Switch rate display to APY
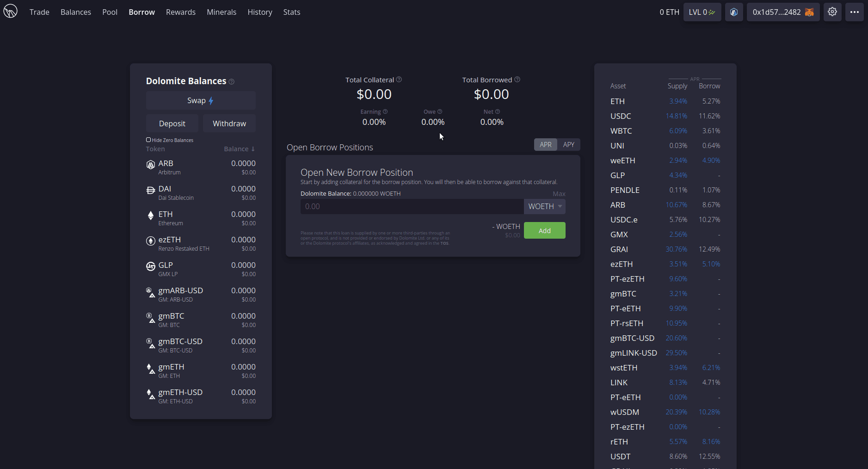Viewport: 868px width, 469px height. pyautogui.click(x=569, y=145)
